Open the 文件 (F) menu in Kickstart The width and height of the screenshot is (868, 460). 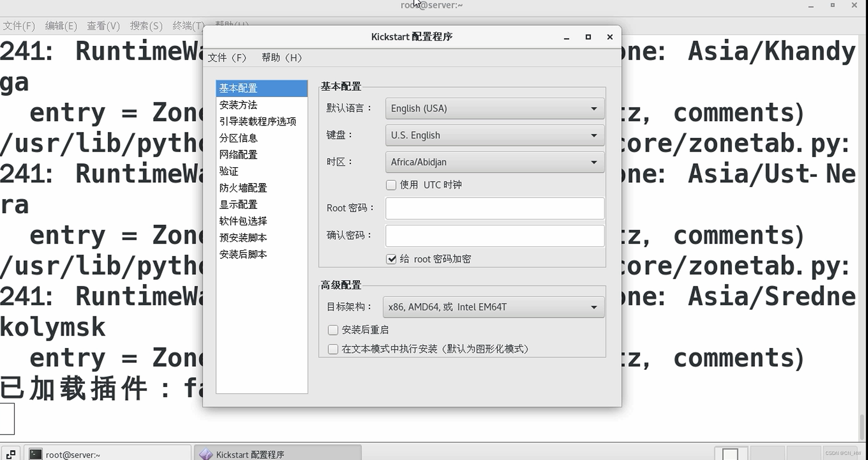coord(227,57)
